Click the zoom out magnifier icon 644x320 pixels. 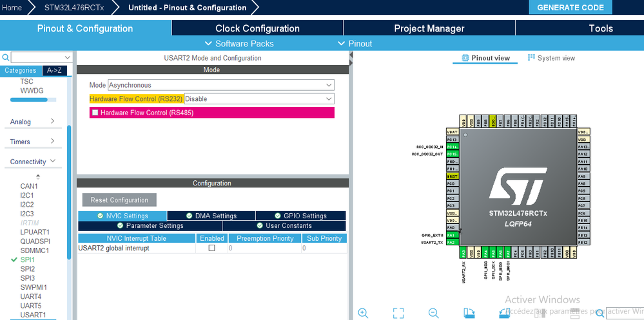[x=434, y=313]
